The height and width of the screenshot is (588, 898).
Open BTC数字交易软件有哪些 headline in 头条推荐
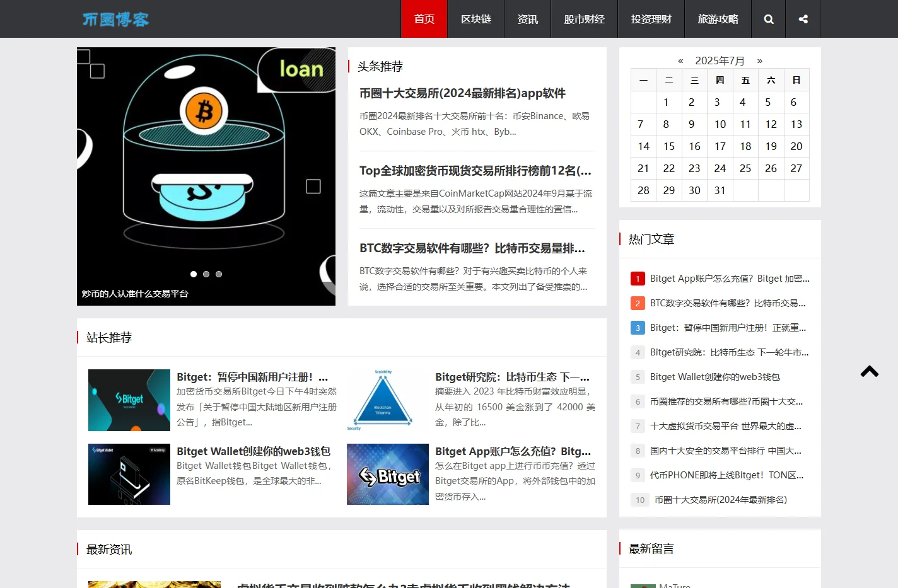pyautogui.click(x=472, y=248)
